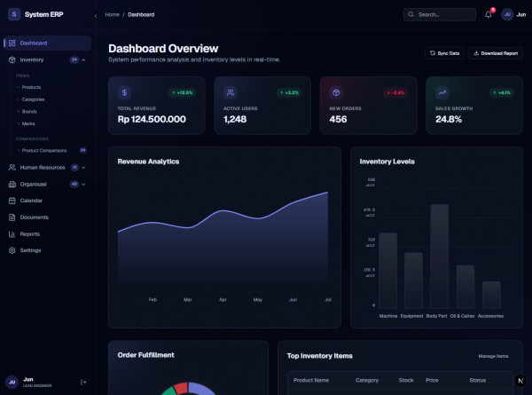Click the trend icon on Sales Growth card
The height and width of the screenshot is (395, 532).
(442, 92)
